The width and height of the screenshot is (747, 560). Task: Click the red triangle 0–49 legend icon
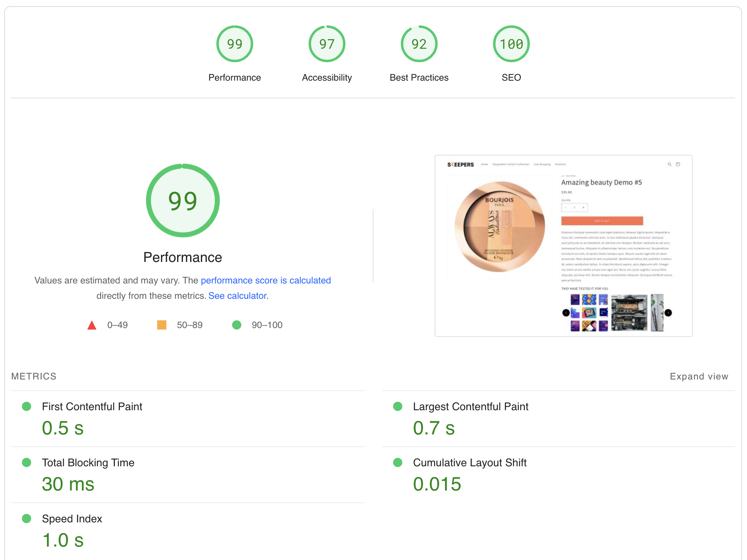coord(92,325)
